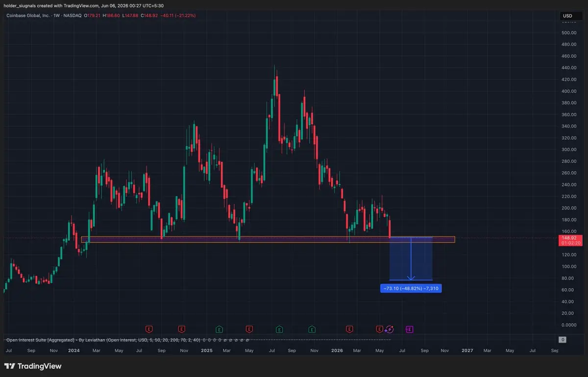The image size is (588, 377).
Task: Open the magenta upcoming earnings marker
Action: point(410,329)
